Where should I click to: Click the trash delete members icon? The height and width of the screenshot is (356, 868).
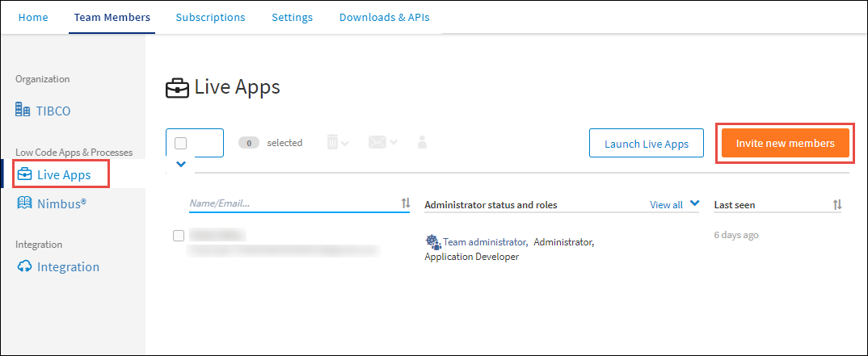[x=333, y=143]
